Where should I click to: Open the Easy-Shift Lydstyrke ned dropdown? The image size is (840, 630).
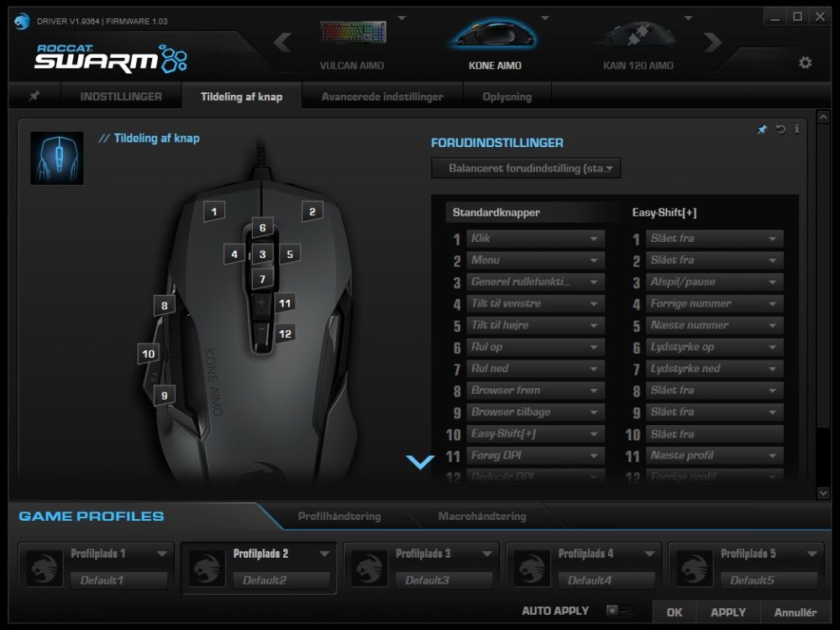(715, 369)
